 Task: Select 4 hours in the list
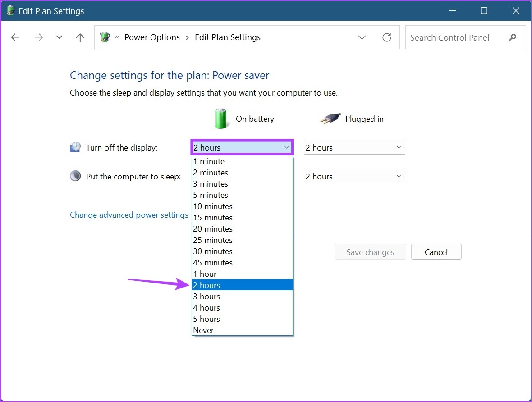242,308
